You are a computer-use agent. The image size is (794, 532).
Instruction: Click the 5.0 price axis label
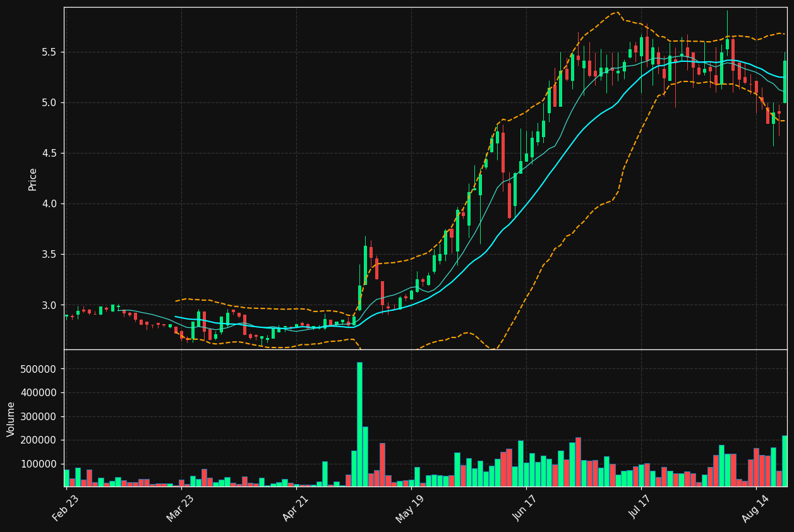point(49,102)
